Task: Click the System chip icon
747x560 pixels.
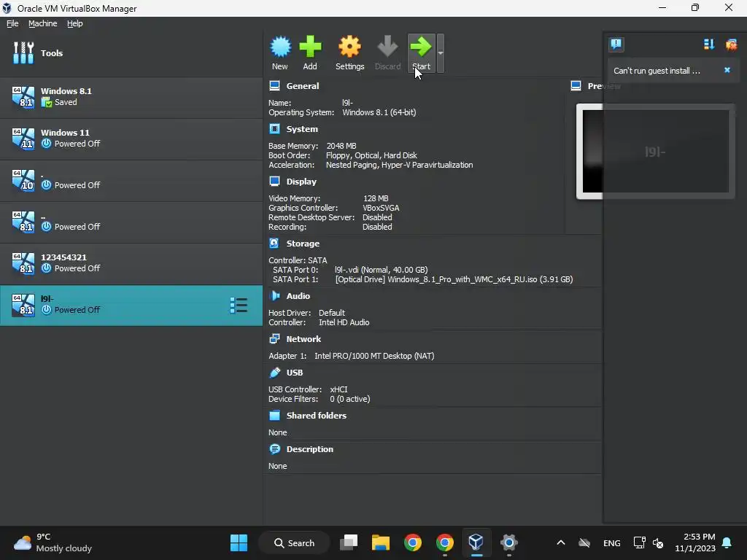Action: click(274, 128)
